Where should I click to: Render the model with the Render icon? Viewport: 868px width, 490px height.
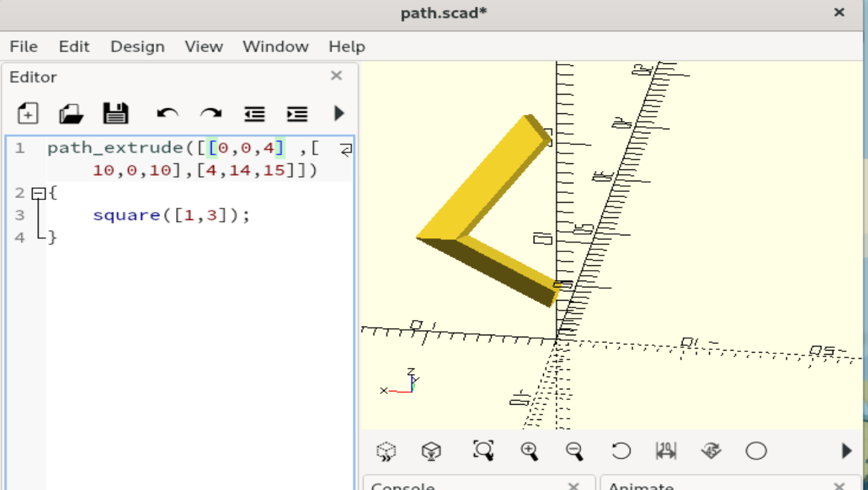432,451
